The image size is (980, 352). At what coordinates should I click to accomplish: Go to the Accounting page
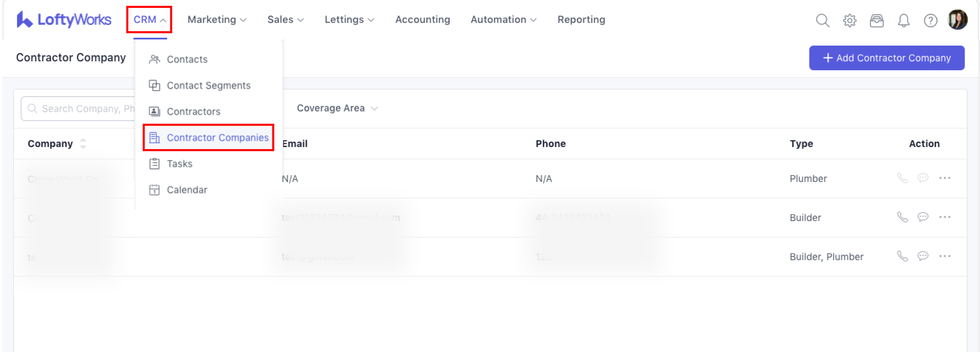pos(422,20)
